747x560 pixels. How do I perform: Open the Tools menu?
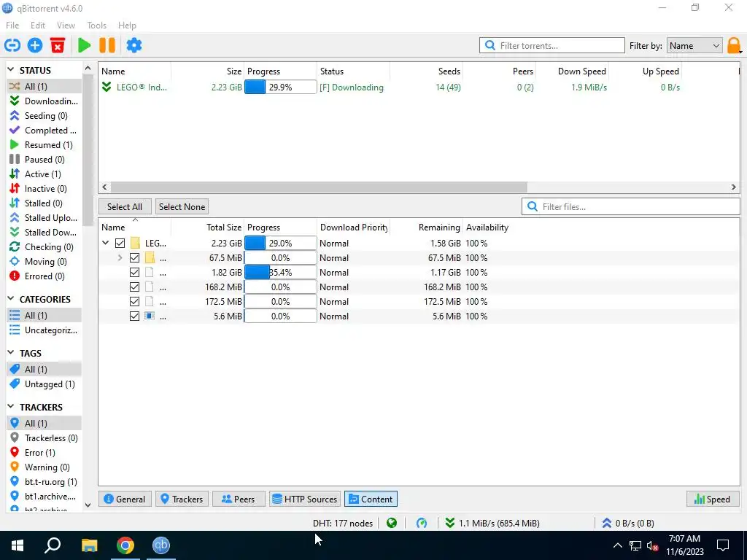click(x=97, y=26)
